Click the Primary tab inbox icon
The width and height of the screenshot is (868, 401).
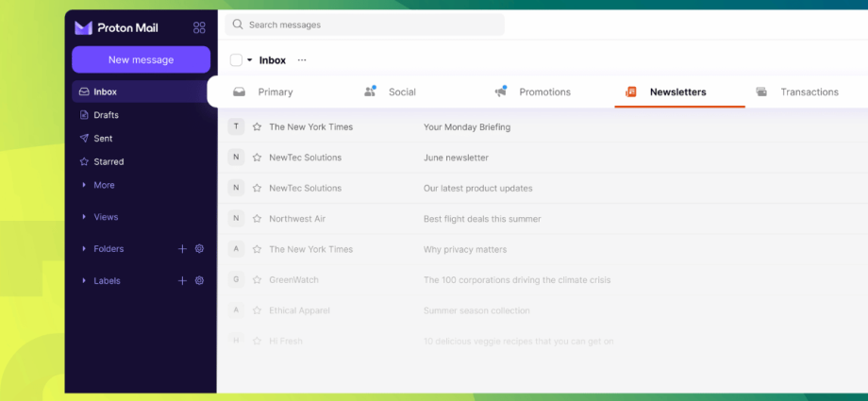coord(239,92)
